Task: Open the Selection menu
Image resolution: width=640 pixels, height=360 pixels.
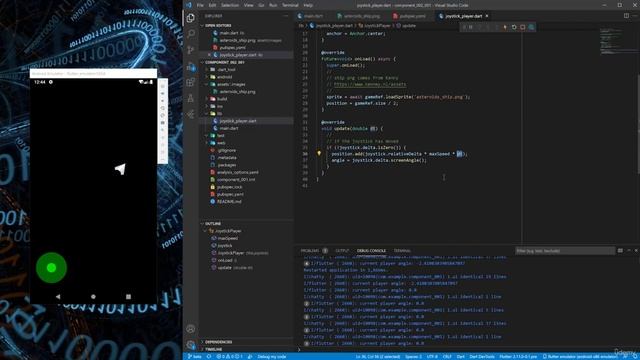Action: [x=230, y=5]
